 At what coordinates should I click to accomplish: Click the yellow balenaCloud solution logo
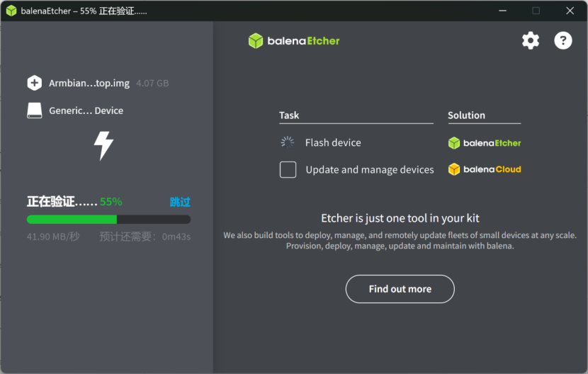pos(485,169)
